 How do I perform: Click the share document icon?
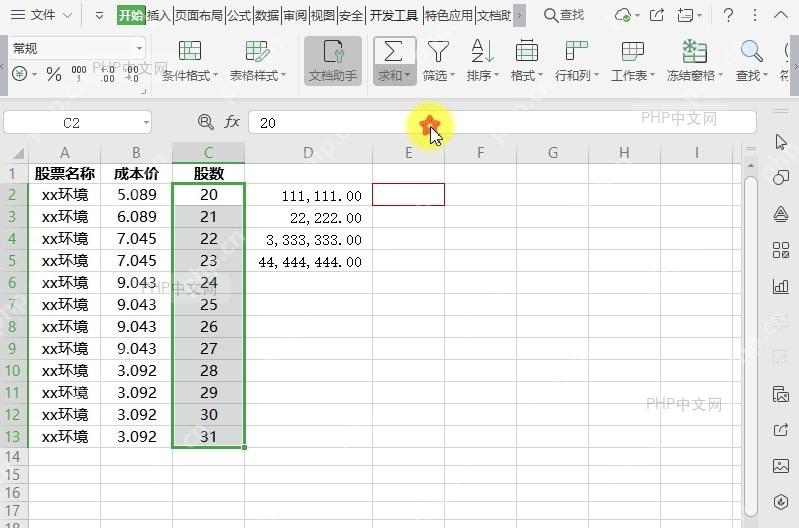(657, 15)
